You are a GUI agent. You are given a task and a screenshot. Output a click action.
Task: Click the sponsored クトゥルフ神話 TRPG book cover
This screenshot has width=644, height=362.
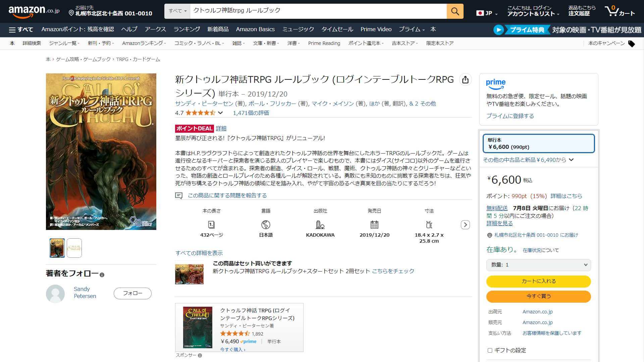[198, 327]
